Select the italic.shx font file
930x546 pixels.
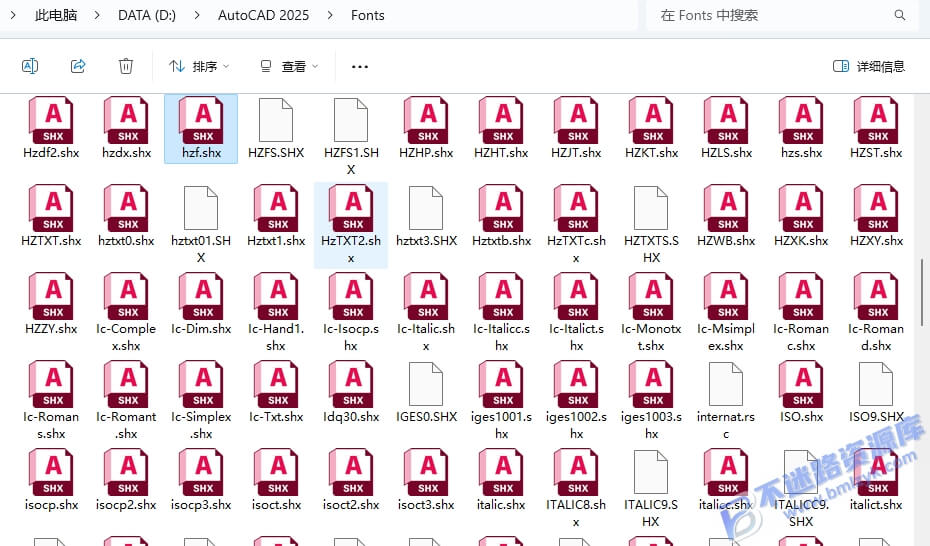click(x=501, y=481)
